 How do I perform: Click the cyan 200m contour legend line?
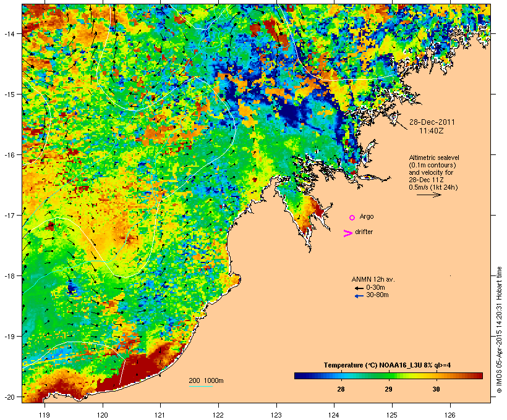201,386
